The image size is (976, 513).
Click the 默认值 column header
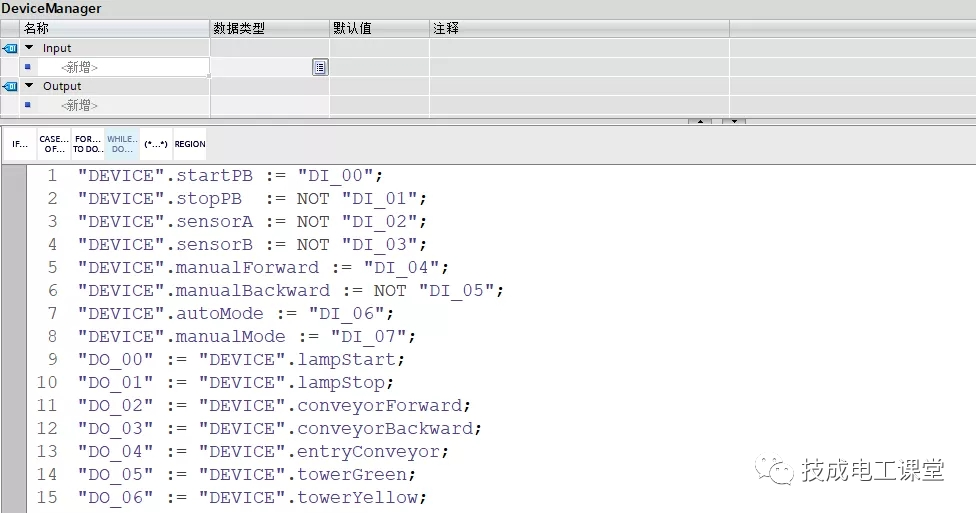[x=379, y=29]
